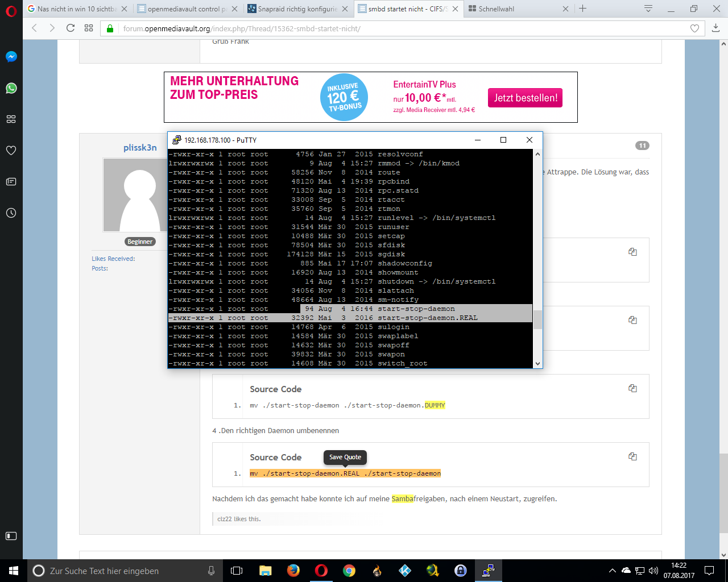Close the Schnellwahl tab

pos(565,9)
